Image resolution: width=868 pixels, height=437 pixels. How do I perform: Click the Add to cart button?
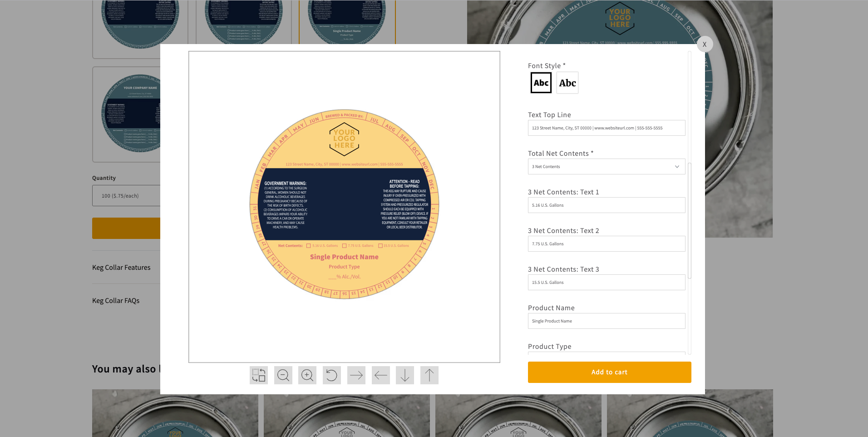pos(609,372)
